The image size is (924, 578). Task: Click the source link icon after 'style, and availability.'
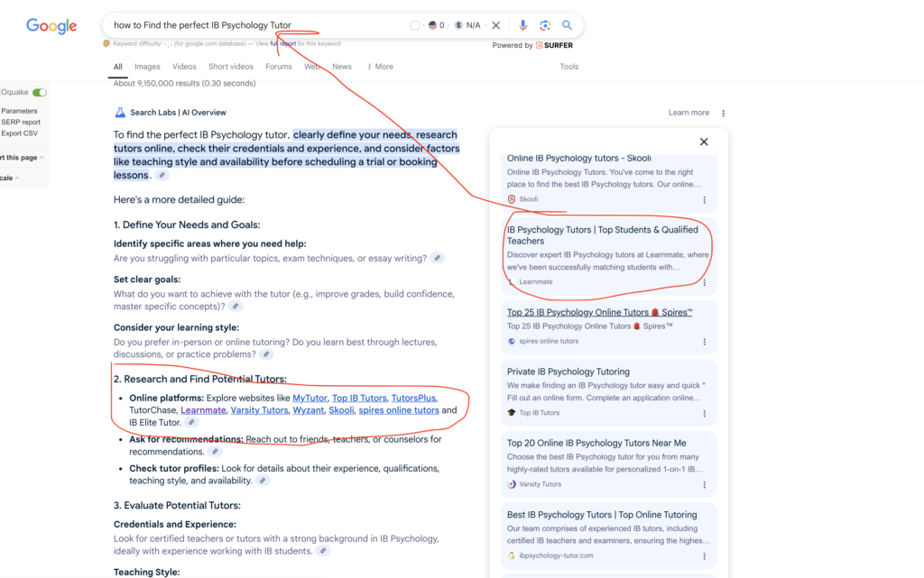(x=263, y=481)
